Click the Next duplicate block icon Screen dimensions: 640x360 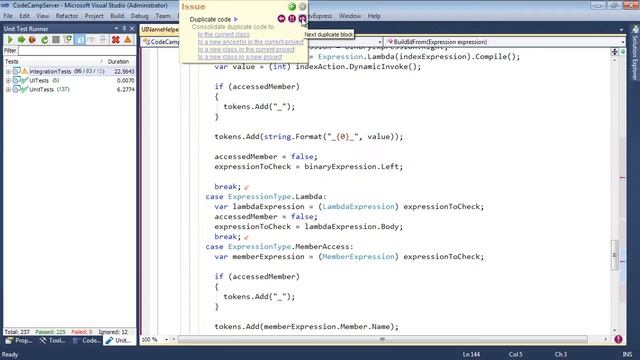pos(302,18)
